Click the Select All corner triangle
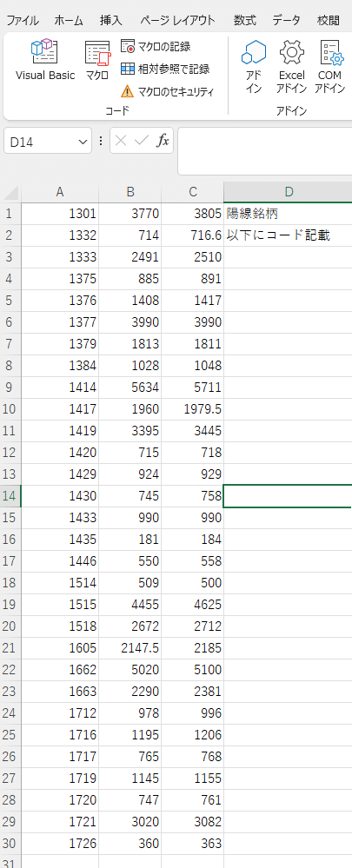The height and width of the screenshot is (868, 352). [11, 192]
